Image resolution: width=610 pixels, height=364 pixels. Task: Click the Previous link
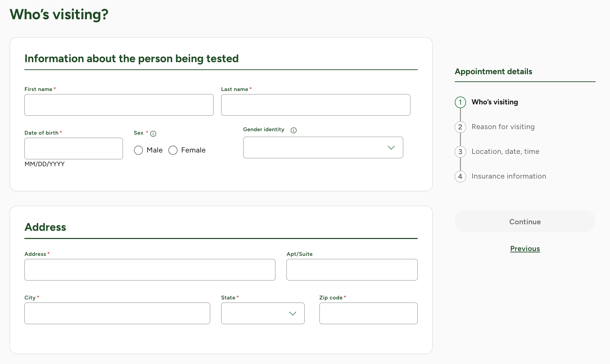click(525, 249)
